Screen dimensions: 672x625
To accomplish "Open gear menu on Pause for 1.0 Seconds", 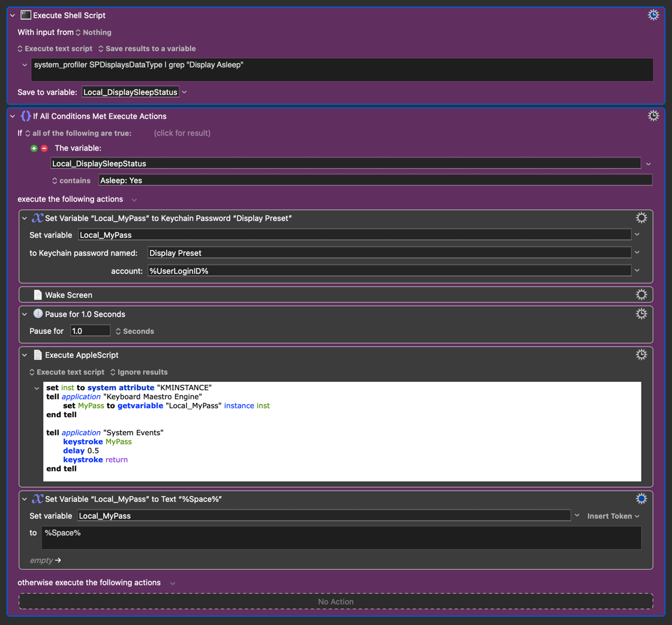I will click(641, 314).
